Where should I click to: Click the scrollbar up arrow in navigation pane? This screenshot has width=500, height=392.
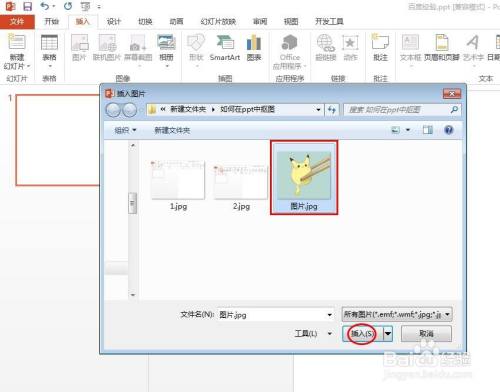(133, 145)
